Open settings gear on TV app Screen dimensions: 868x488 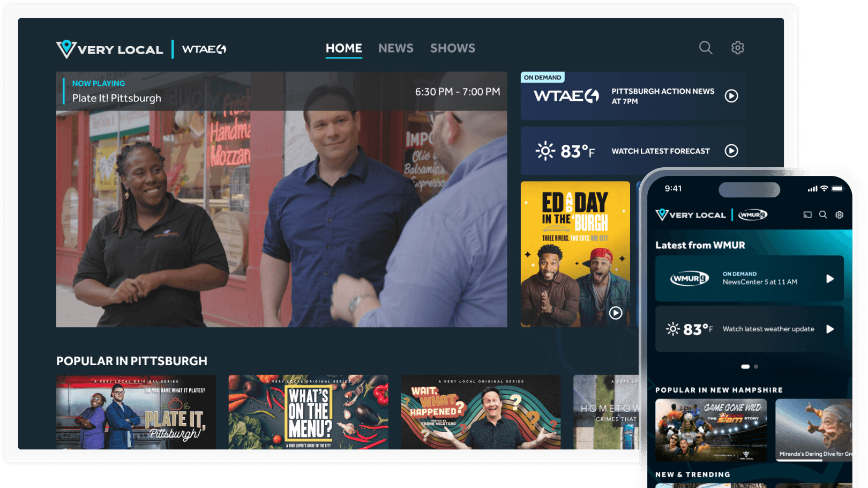pyautogui.click(x=738, y=48)
